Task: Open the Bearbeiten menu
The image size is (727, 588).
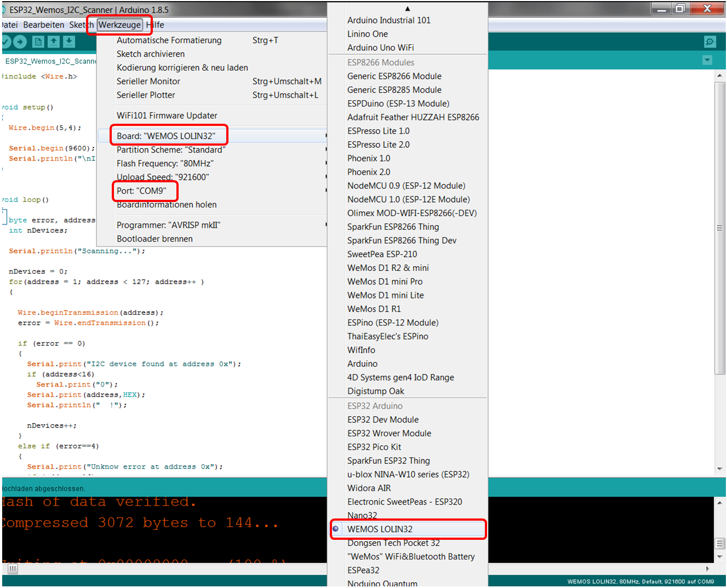Action: tap(44, 25)
